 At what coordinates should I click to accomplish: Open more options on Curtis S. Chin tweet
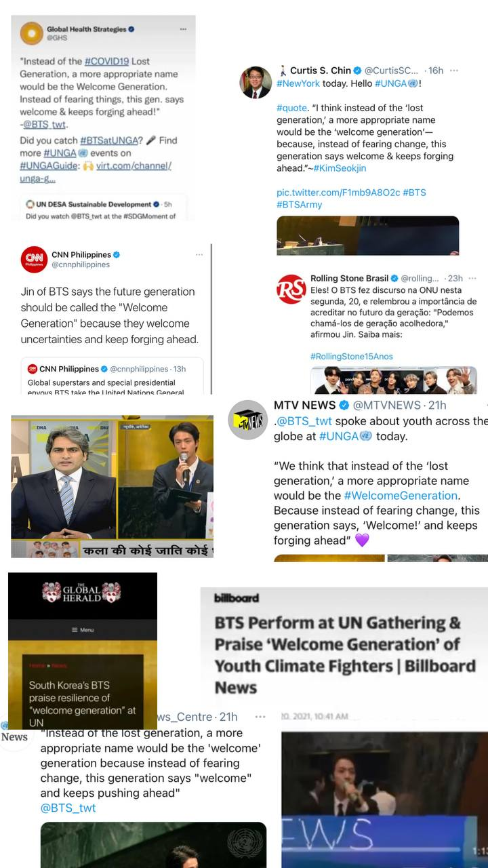[x=454, y=71]
